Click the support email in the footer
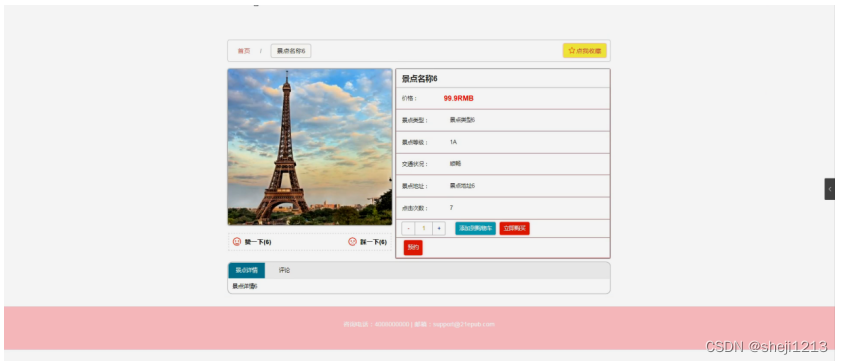The width and height of the screenshot is (843, 364). tap(463, 324)
